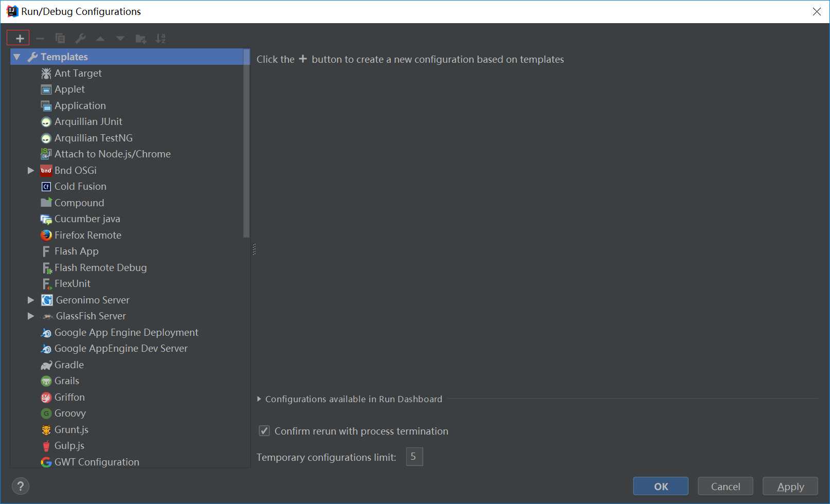Screen dimensions: 830x504
Task: Click the panel splitter drag handle
Action: point(254,250)
